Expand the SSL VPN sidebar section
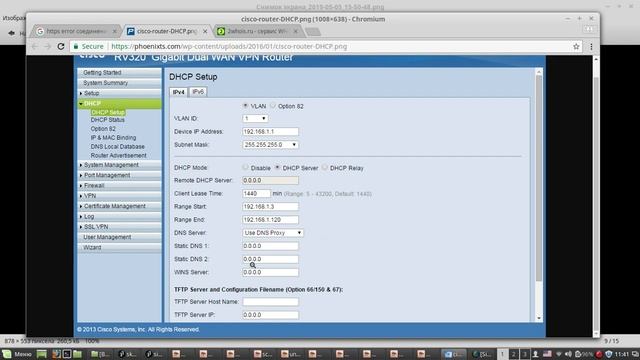Viewport: 640px width, 360px height. [120, 227]
